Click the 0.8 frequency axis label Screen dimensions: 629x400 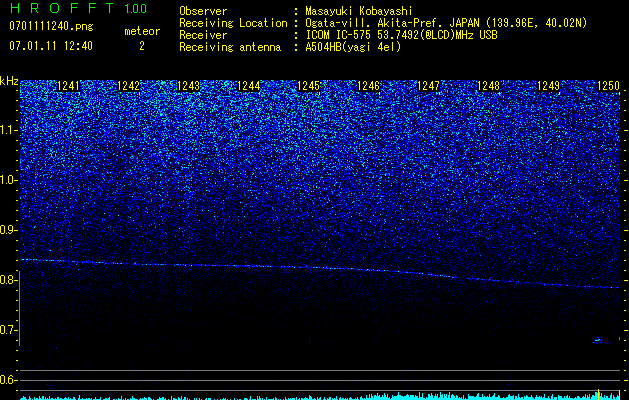pos(9,280)
